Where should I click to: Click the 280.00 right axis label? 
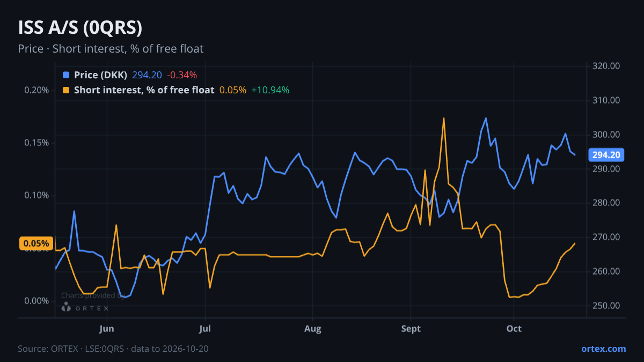[x=606, y=203]
